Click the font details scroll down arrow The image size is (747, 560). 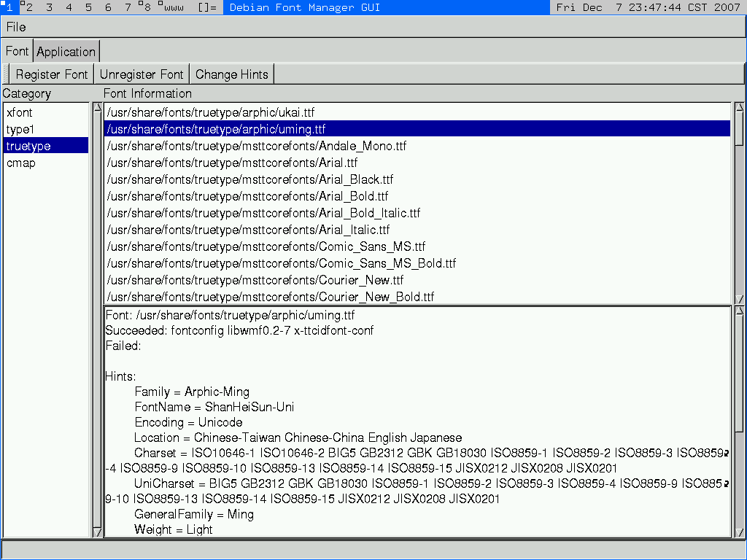(x=740, y=532)
